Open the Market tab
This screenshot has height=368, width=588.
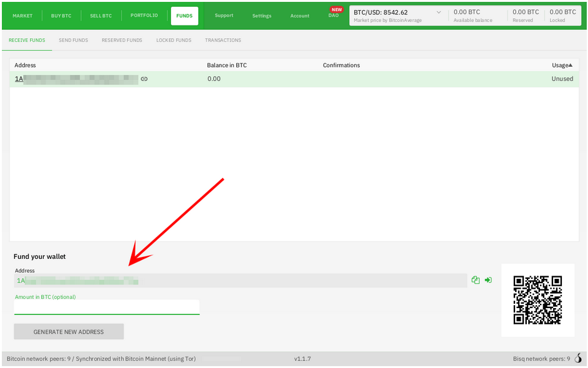22,16
